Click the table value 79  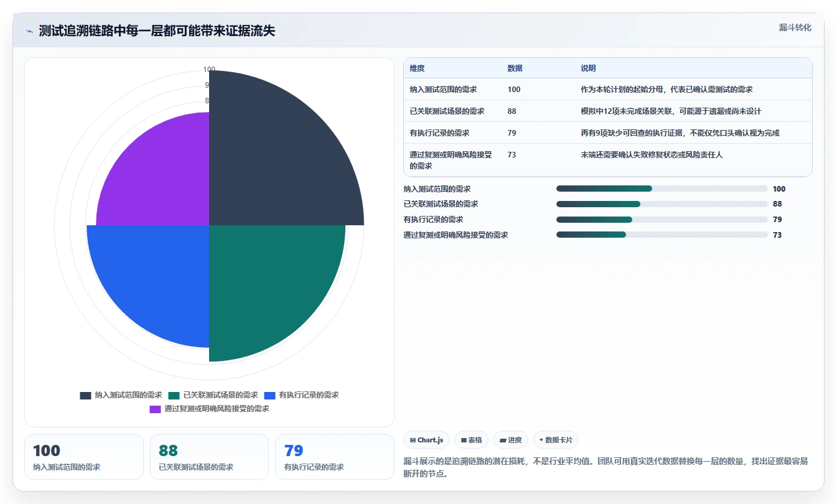(x=512, y=133)
